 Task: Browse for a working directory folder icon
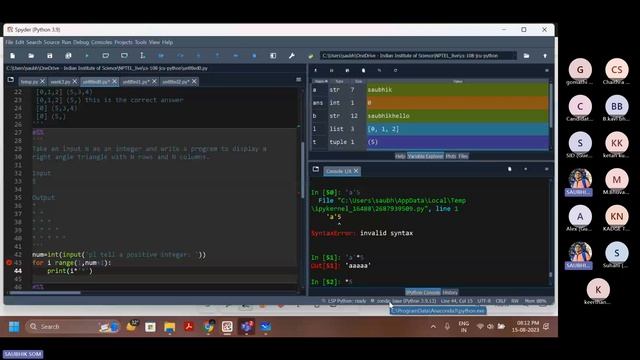tap(527, 56)
